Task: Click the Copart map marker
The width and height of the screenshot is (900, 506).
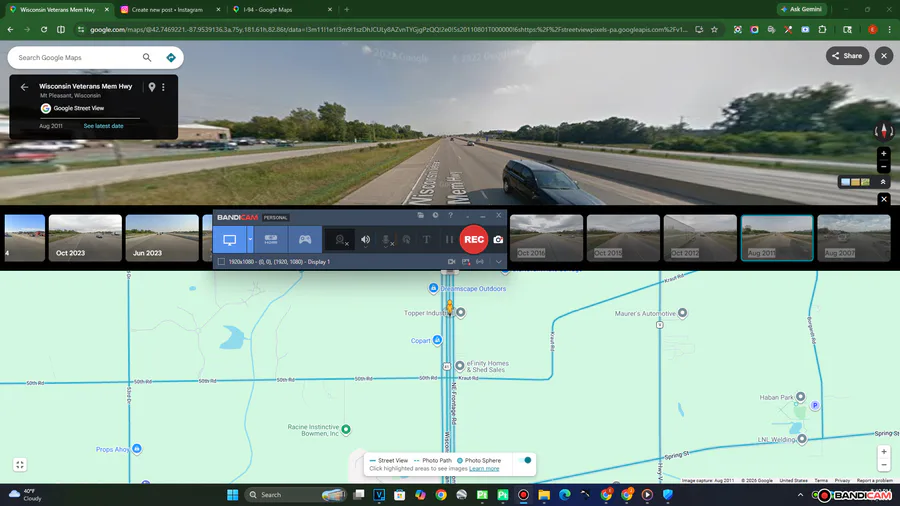Action: tap(437, 340)
